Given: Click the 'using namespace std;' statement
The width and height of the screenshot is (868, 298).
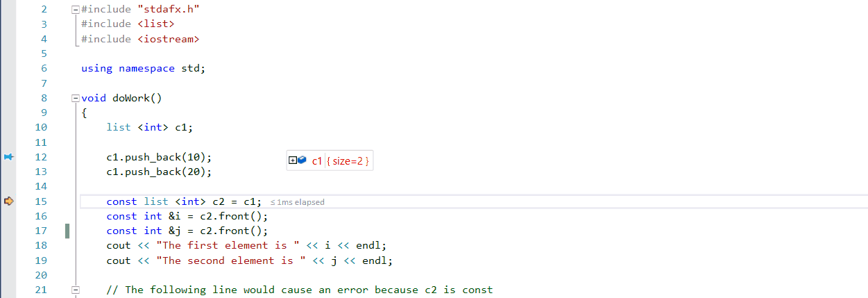Looking at the screenshot, I should 143,68.
